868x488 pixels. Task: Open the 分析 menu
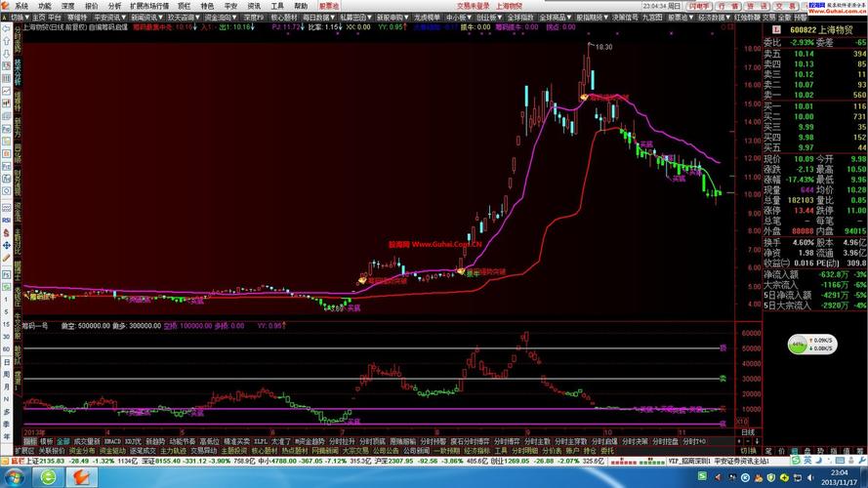(114, 6)
